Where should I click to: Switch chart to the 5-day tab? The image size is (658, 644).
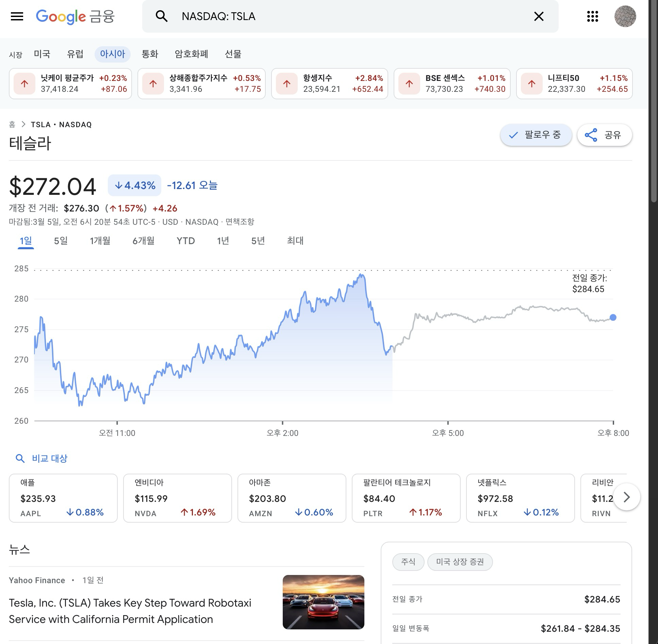pos(61,241)
